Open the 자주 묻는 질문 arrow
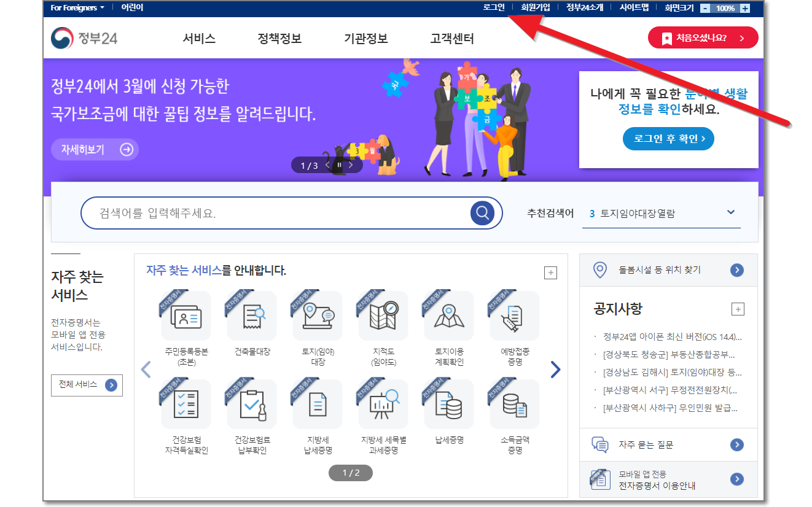 tap(737, 445)
